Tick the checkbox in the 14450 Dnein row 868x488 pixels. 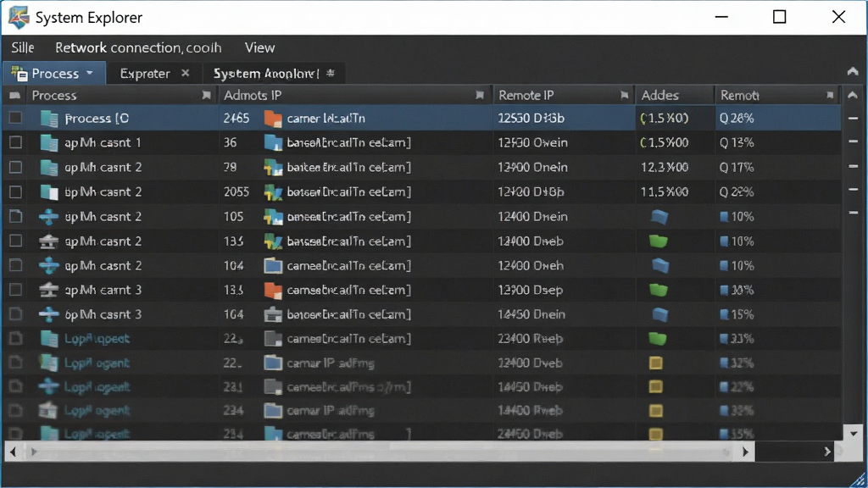pos(15,313)
